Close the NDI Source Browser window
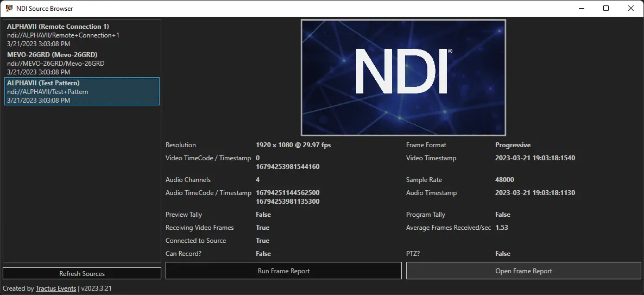The height and width of the screenshot is (295, 644). (x=630, y=8)
